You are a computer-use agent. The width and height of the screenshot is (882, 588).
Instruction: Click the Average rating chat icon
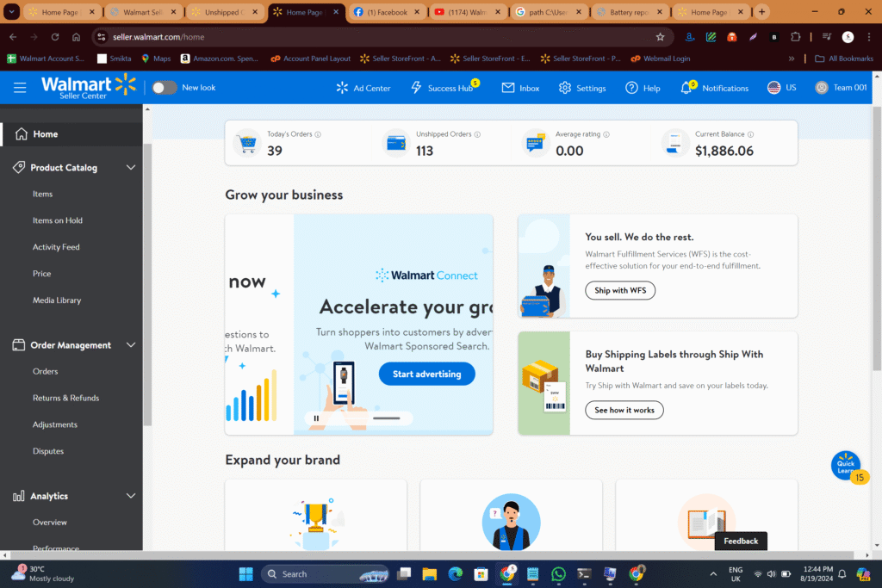click(x=535, y=144)
